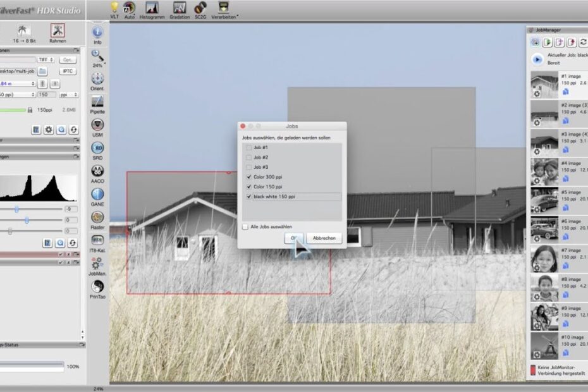Open the USM sharpening tool

[x=97, y=126]
